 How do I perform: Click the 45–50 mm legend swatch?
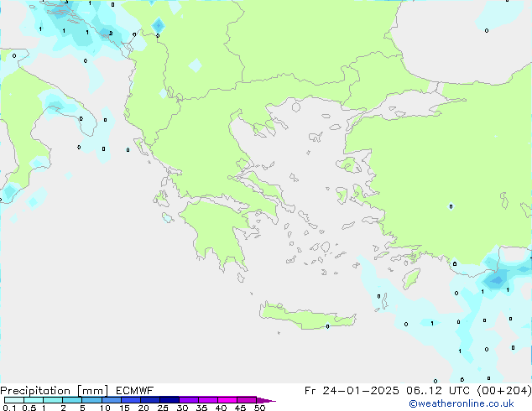[247, 400]
